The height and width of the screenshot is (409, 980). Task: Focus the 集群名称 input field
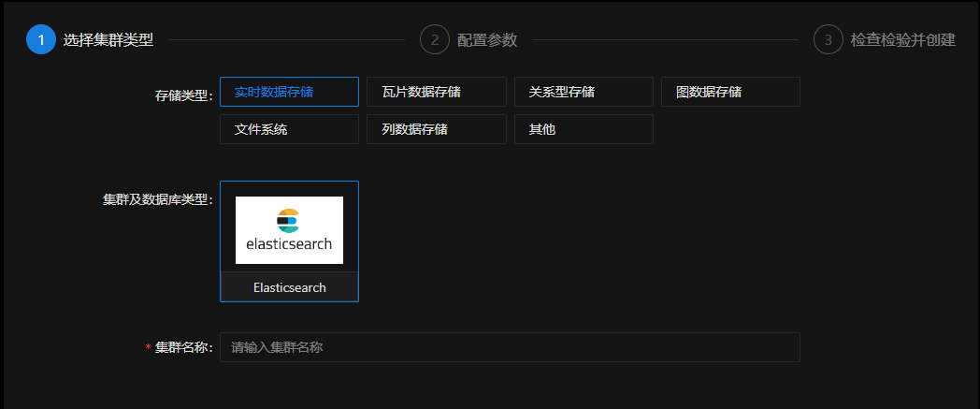tap(510, 347)
